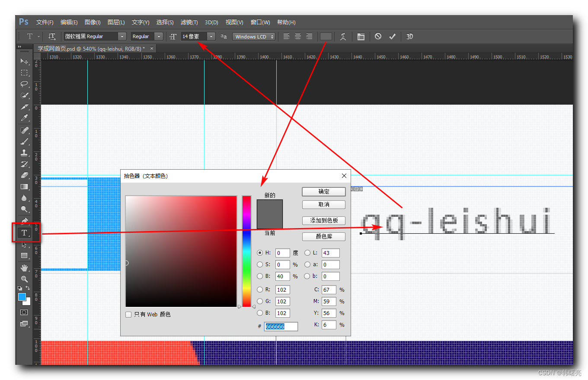Select the Crop tool in the toolbox

24,106
